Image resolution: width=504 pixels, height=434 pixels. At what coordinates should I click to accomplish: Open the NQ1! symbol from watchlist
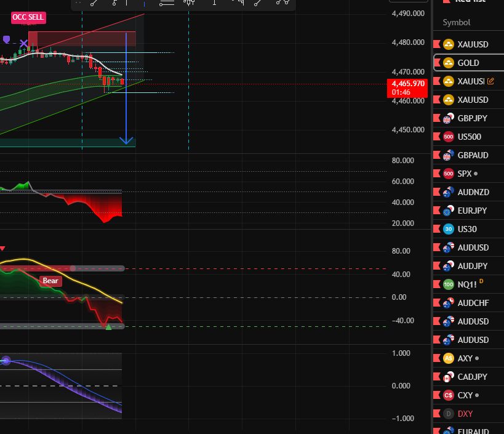click(x=468, y=284)
